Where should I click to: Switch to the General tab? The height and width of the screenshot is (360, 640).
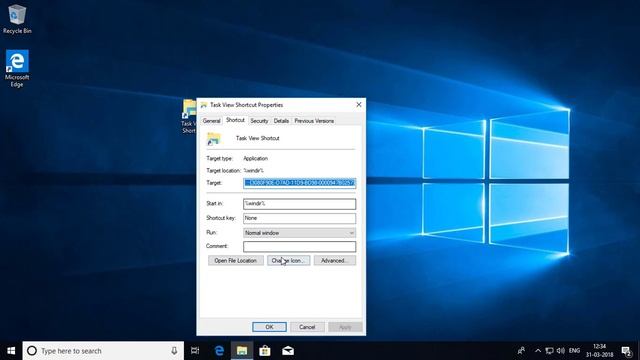click(211, 121)
